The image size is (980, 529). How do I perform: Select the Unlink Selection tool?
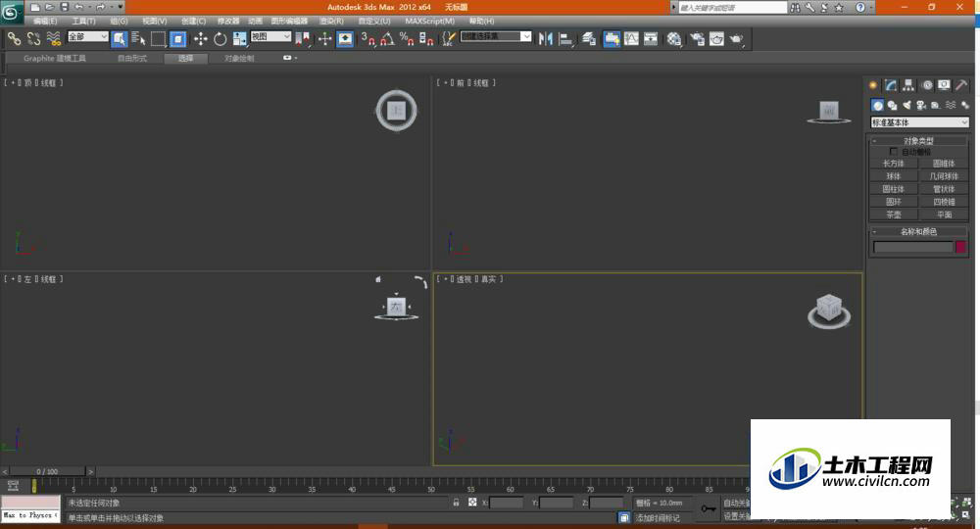(x=33, y=39)
